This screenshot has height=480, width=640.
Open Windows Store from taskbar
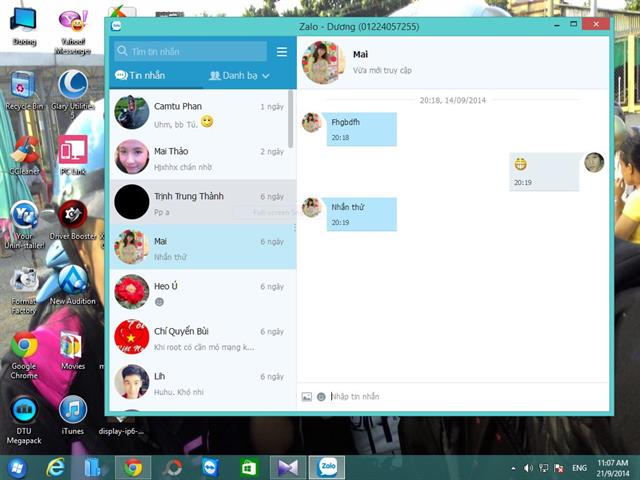tap(249, 468)
